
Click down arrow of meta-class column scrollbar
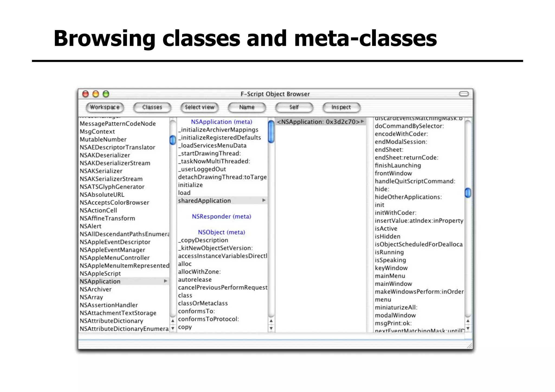tap(271, 328)
